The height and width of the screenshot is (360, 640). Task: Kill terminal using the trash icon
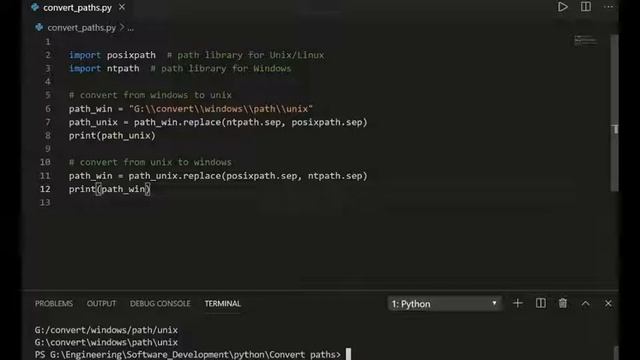[563, 303]
